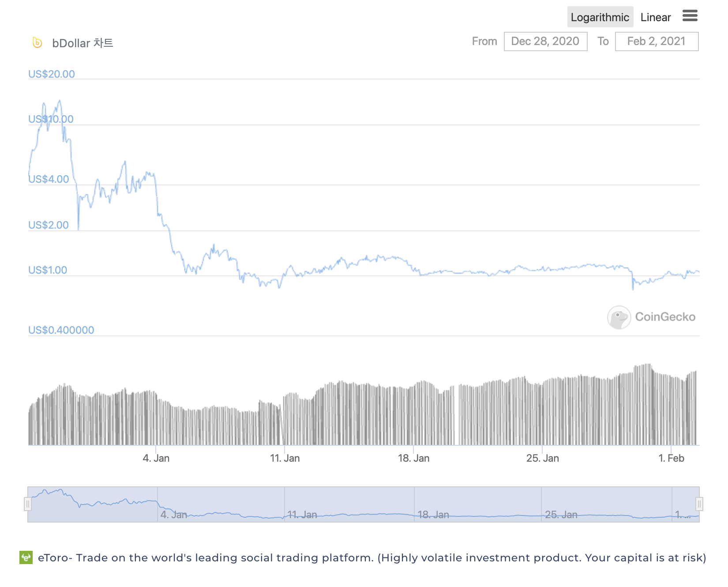The image size is (728, 587).
Task: Open the To date field Feb 2, 2021
Action: coord(657,41)
